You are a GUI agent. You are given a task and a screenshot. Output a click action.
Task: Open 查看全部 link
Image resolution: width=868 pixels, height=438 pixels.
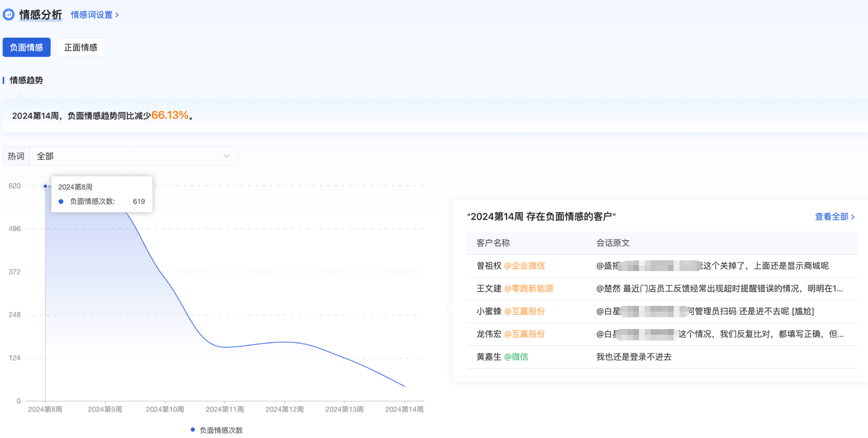tap(835, 217)
